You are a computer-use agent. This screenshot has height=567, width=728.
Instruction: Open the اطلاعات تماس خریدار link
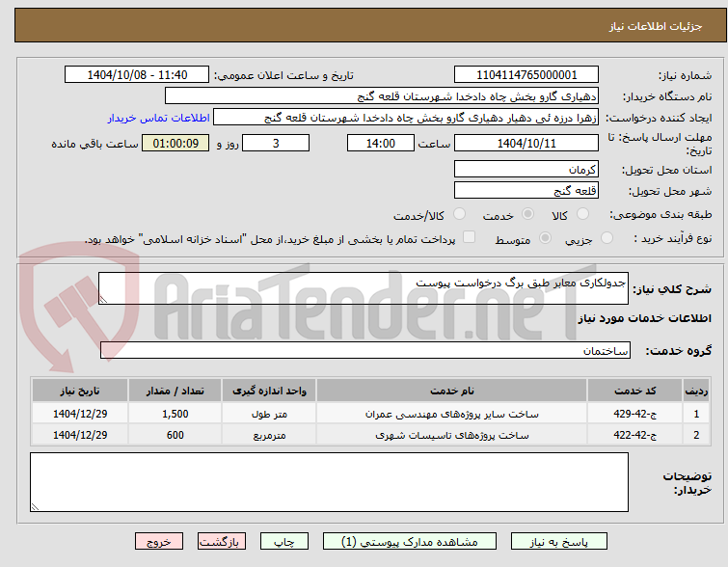(159, 118)
